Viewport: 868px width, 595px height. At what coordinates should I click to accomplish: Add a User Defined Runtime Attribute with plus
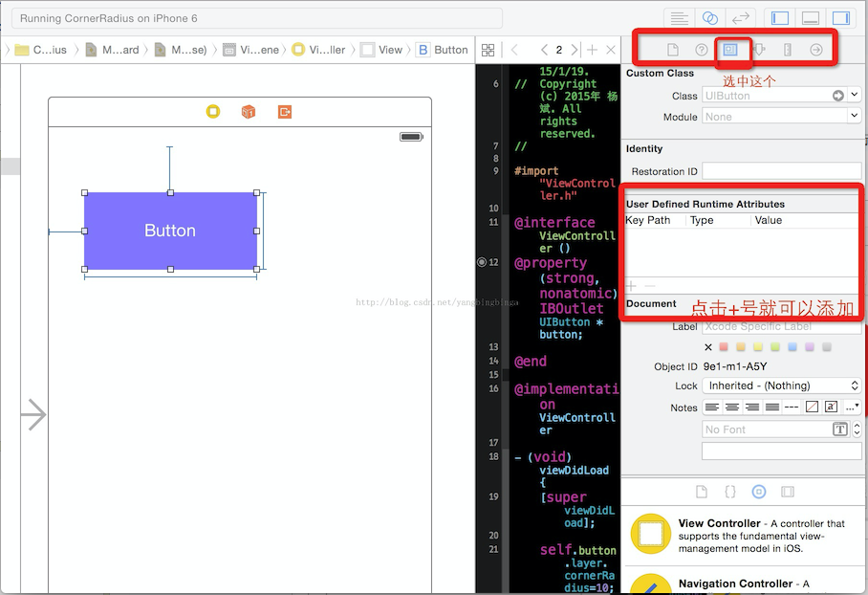click(631, 286)
